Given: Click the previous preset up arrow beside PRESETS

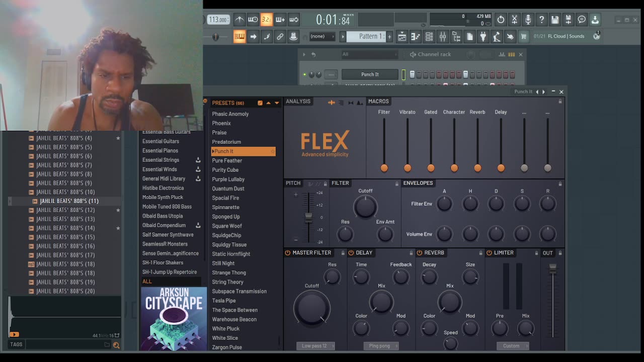Looking at the screenshot, I should [268, 103].
